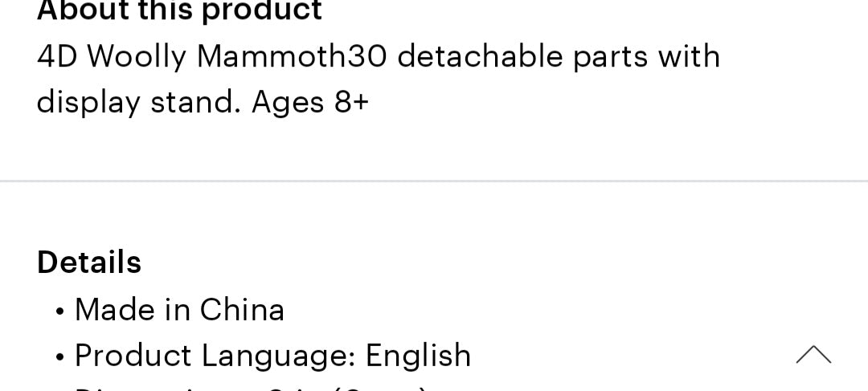The height and width of the screenshot is (391, 868).
Task: Click the bullet before "Made in China"
Action: click(x=60, y=312)
